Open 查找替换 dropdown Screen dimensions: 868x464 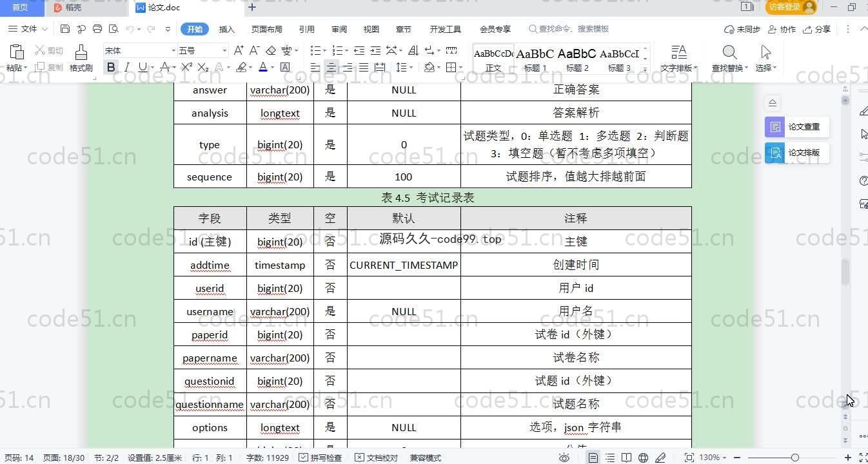click(x=729, y=68)
